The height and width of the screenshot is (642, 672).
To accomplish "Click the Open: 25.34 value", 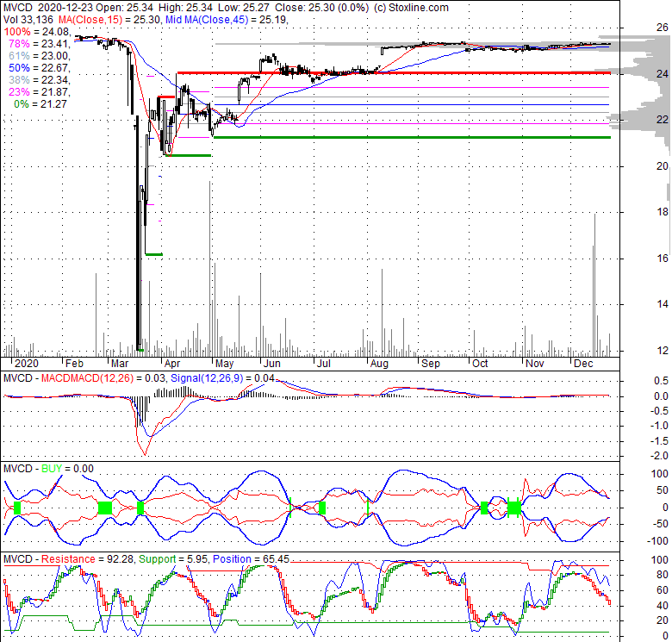I will 126,8.
